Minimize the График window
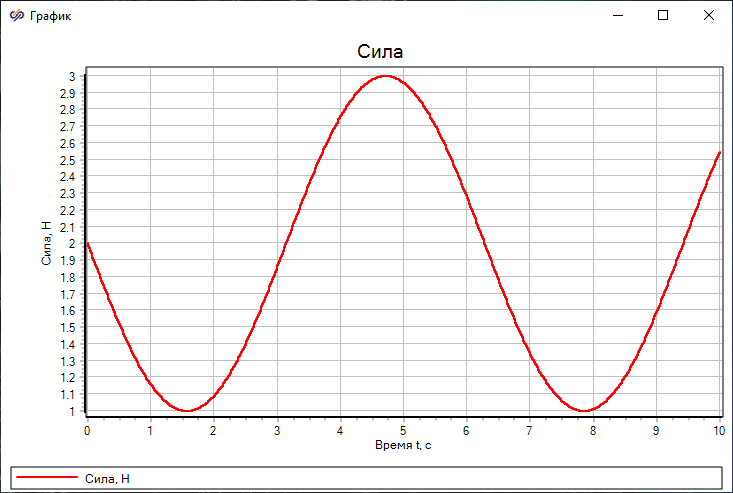Screen dimensions: 733x493 (619, 16)
